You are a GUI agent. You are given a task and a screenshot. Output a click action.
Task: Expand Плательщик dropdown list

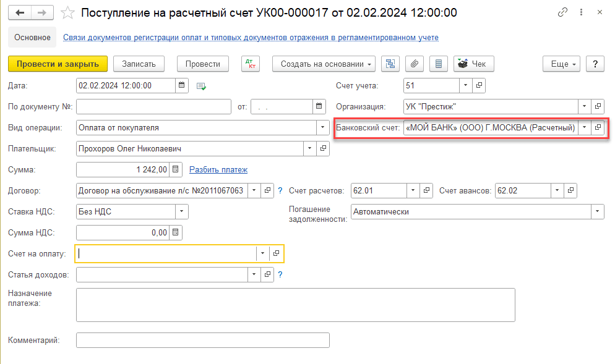(x=310, y=148)
